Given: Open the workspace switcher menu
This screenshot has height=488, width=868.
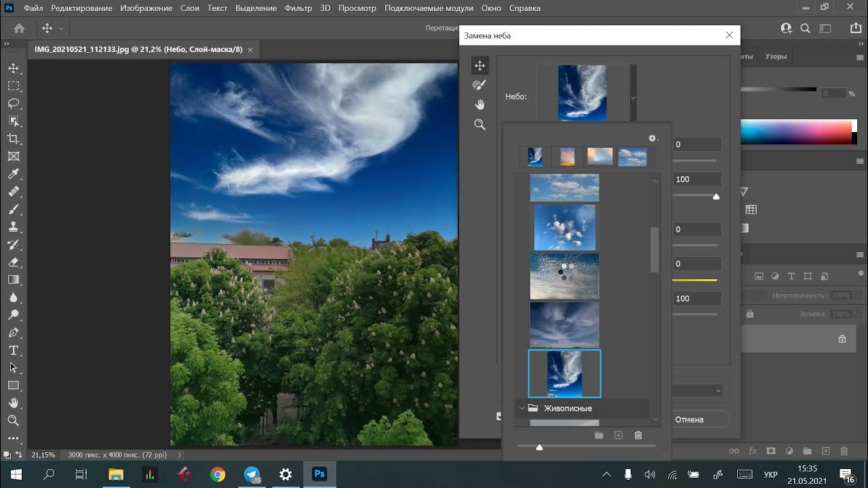Looking at the screenshot, I should [825, 28].
